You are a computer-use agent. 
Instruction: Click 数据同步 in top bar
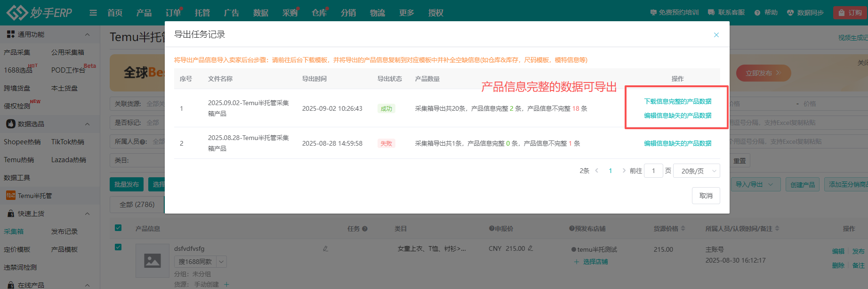[x=805, y=13]
